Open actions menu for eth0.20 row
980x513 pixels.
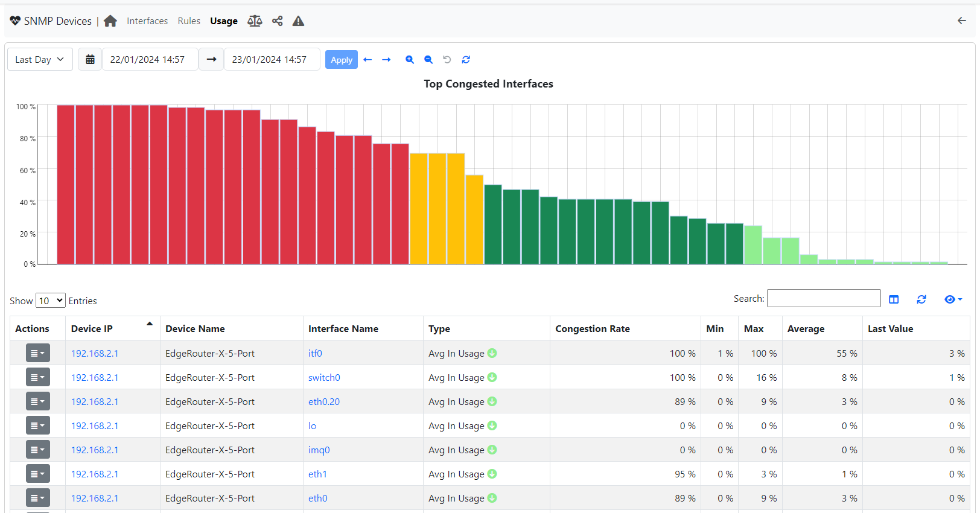37,401
